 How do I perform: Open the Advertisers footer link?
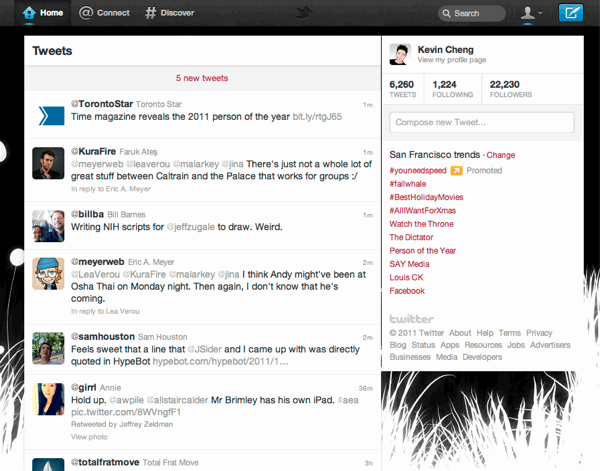[x=550, y=345]
